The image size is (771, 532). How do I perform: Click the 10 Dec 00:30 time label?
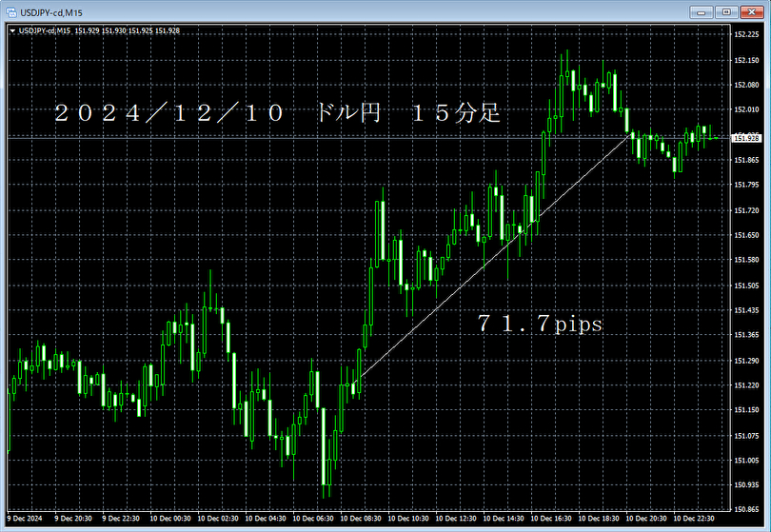click(170, 519)
